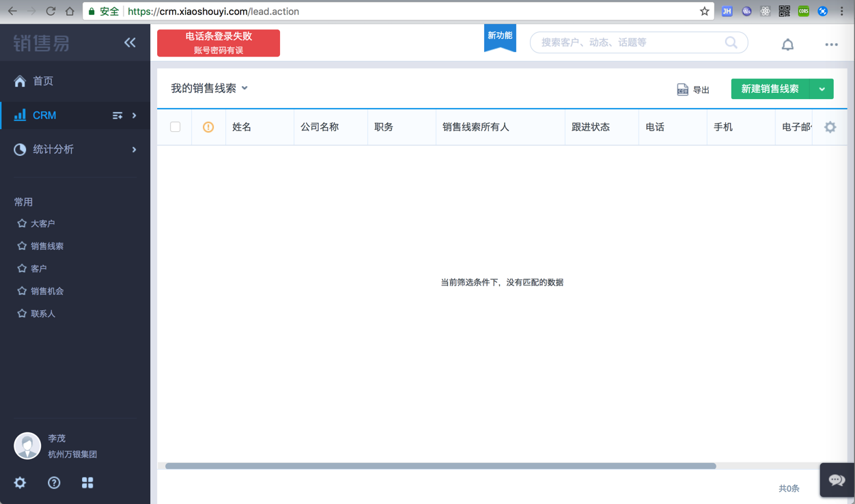Focus the 搜索客户、动态、话题等 search field
The width and height of the screenshot is (855, 504).
click(639, 42)
